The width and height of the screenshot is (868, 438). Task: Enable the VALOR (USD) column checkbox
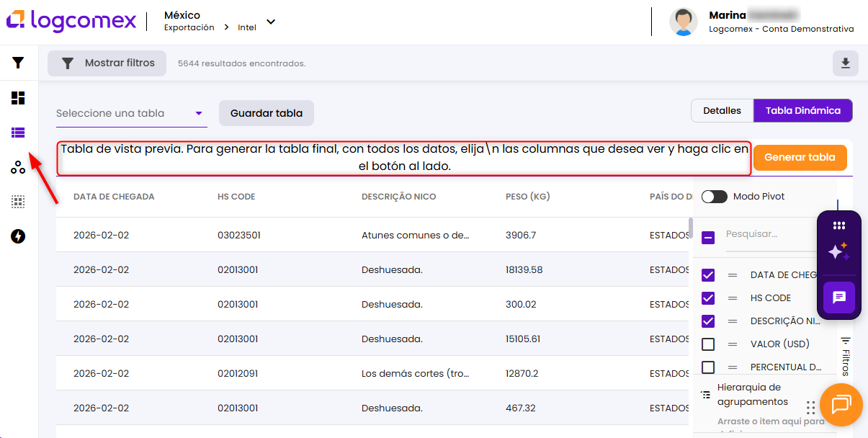tap(708, 344)
